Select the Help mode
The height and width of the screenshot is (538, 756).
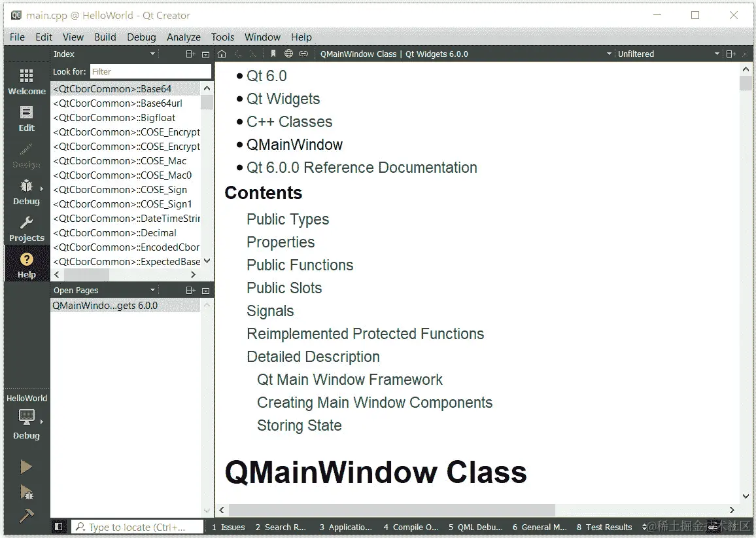[x=27, y=265]
